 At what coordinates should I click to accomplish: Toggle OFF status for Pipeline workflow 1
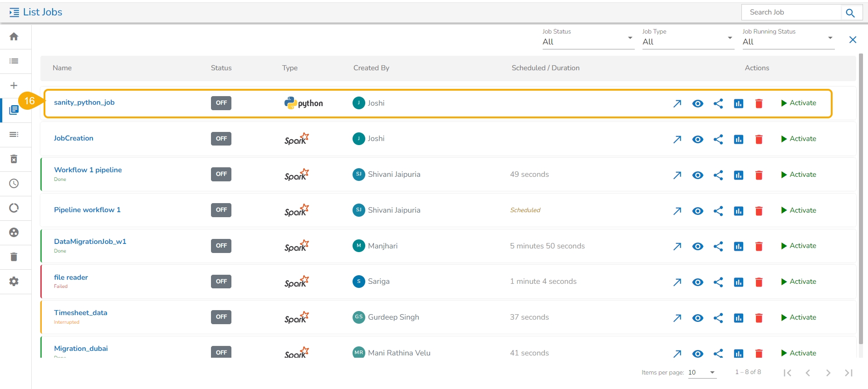(x=221, y=210)
